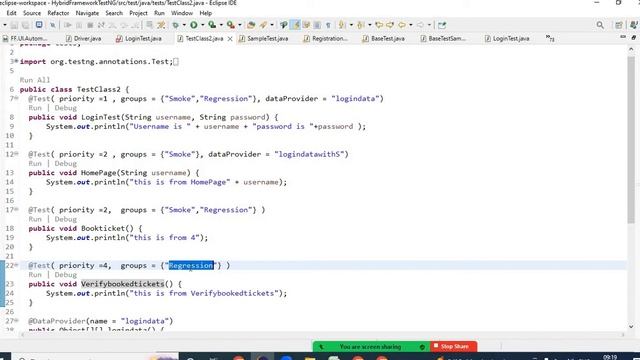Click the Save All toolbar icon
The height and width of the screenshot is (360, 640).
[25, 25]
